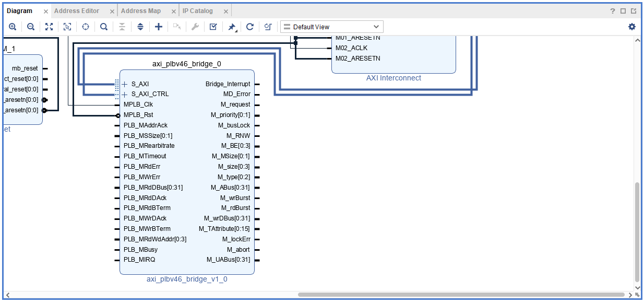The image size is (644, 303).
Task: Select the MPLB_Rst input pin
Action: pos(138,115)
